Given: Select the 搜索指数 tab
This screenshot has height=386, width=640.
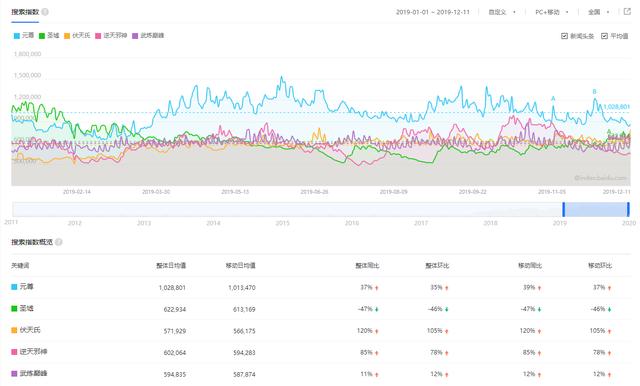Looking at the screenshot, I should (25, 12).
